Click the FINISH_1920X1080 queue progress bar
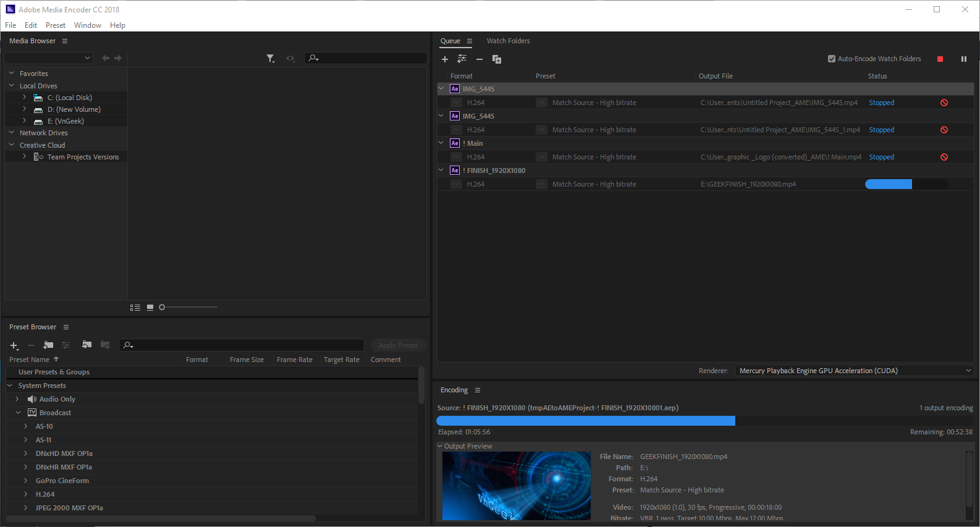This screenshot has width=980, height=527. coord(906,184)
